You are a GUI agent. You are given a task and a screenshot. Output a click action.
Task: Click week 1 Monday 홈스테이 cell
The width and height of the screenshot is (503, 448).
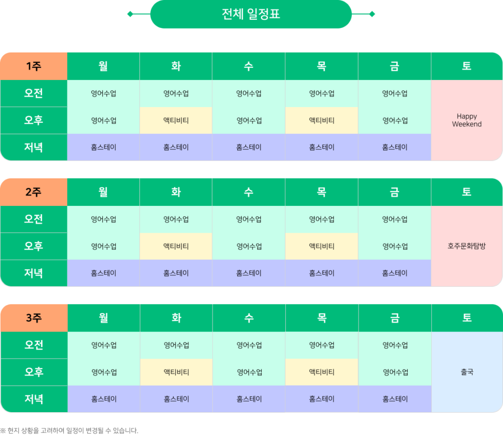[103, 147]
